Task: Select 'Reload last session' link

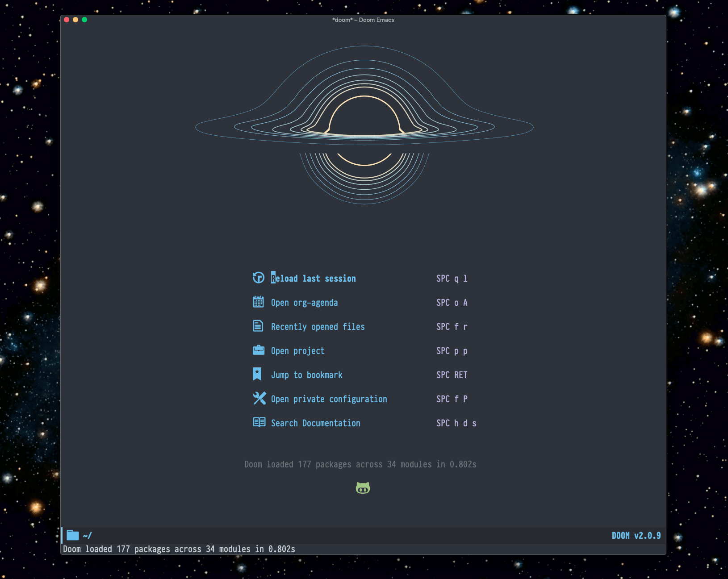Action: point(314,279)
